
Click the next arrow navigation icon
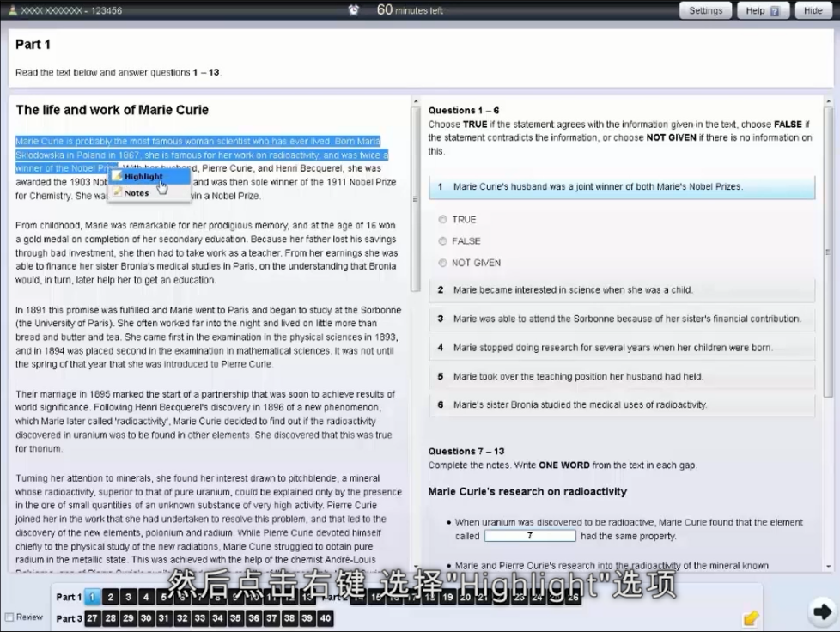[x=822, y=611]
